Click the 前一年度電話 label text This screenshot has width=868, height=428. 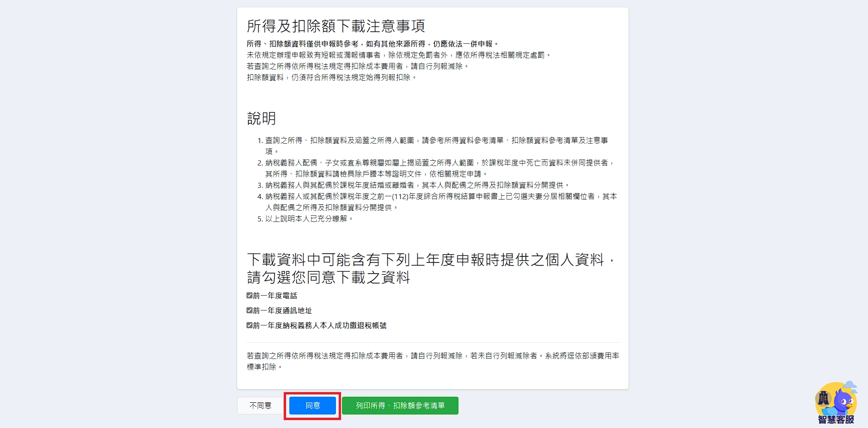click(x=275, y=296)
